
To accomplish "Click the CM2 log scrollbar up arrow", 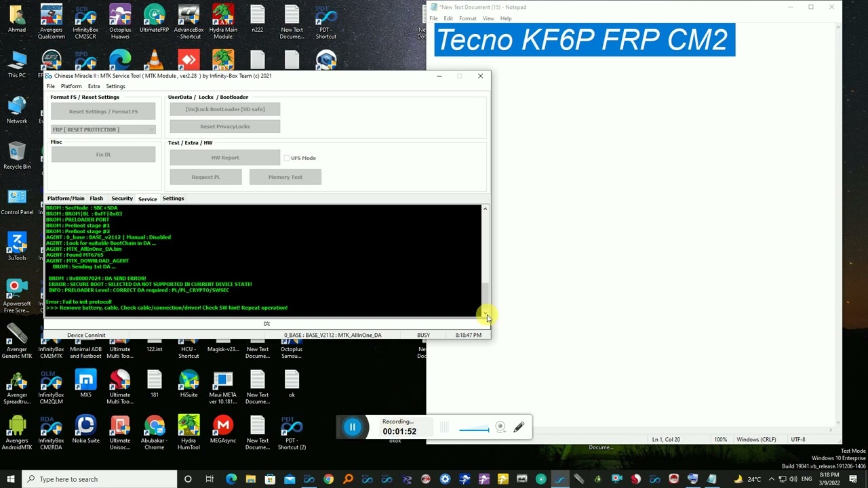I will (485, 209).
